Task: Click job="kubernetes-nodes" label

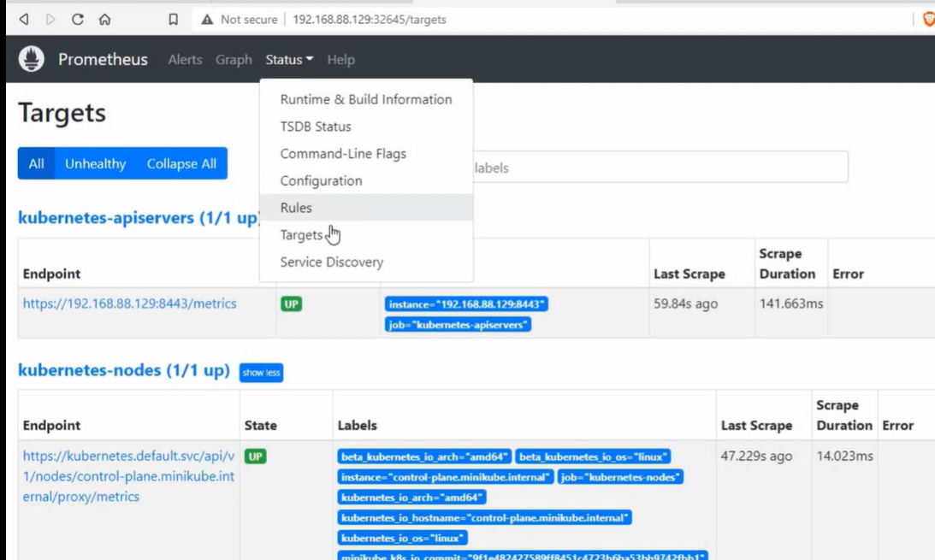Action: (x=620, y=476)
